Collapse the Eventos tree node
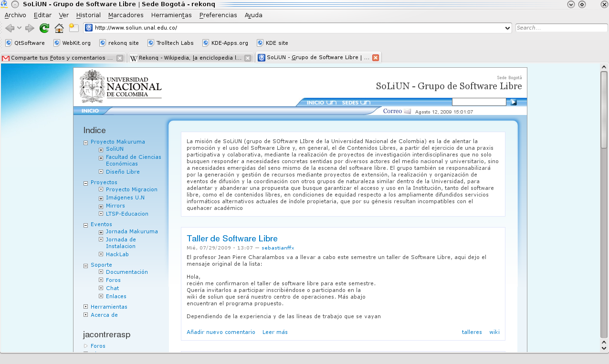609x364 pixels. (85, 225)
